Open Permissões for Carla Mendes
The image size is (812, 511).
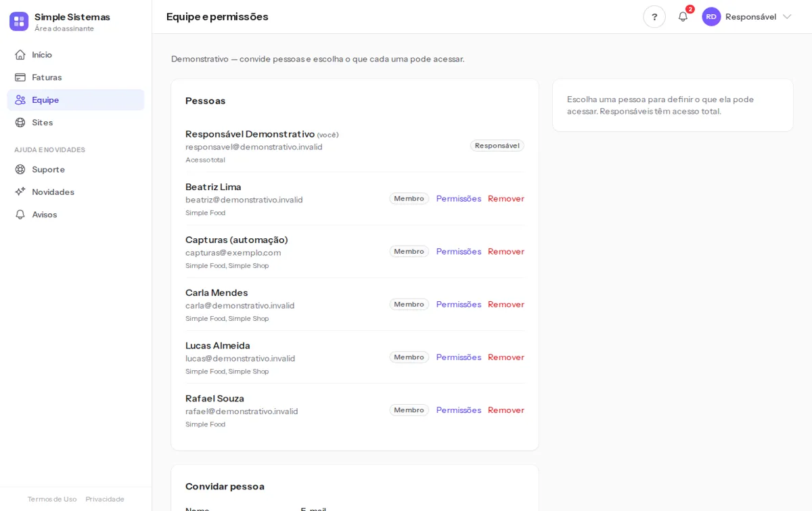pyautogui.click(x=459, y=304)
